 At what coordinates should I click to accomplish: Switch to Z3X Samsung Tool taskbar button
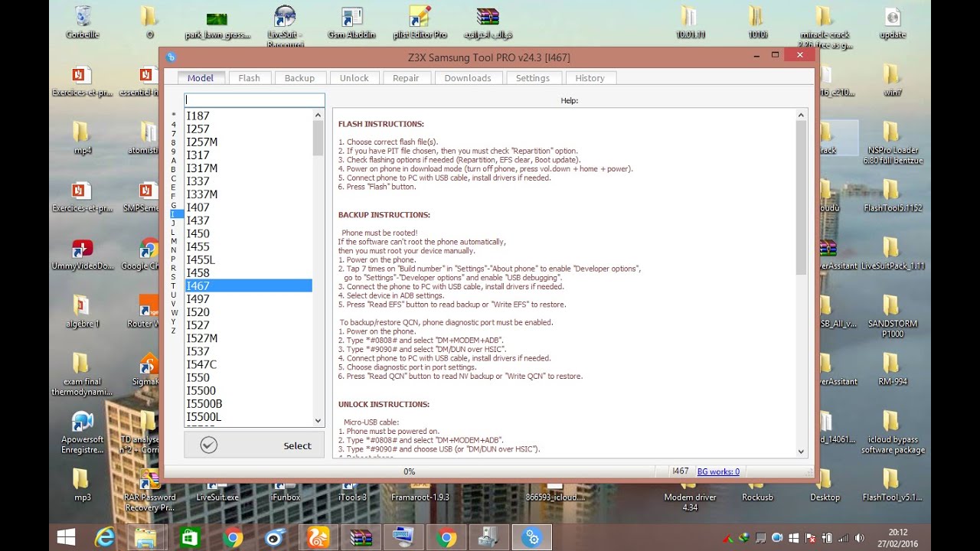click(x=532, y=537)
